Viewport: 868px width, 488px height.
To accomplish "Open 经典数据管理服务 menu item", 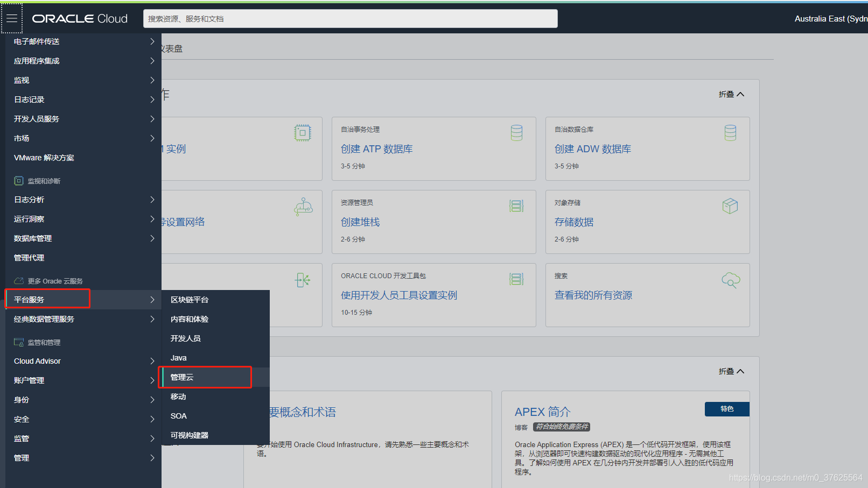I will [83, 319].
